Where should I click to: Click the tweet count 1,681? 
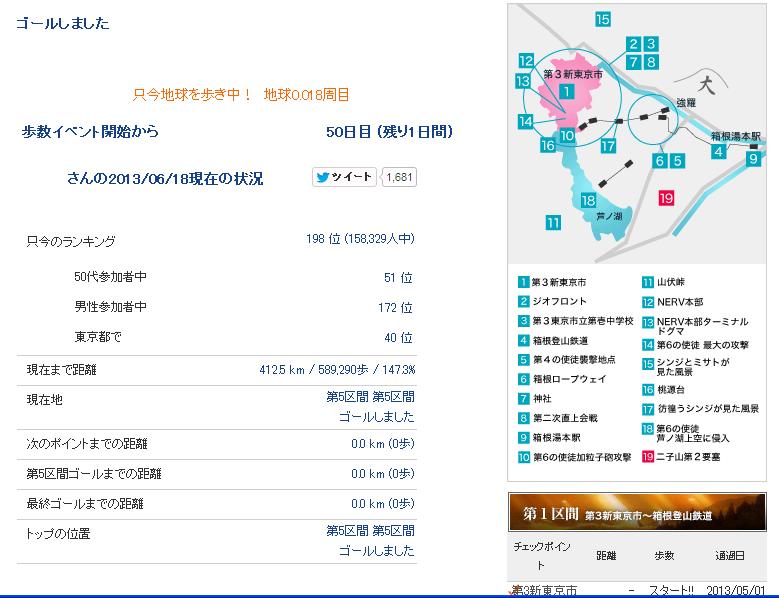click(x=399, y=177)
